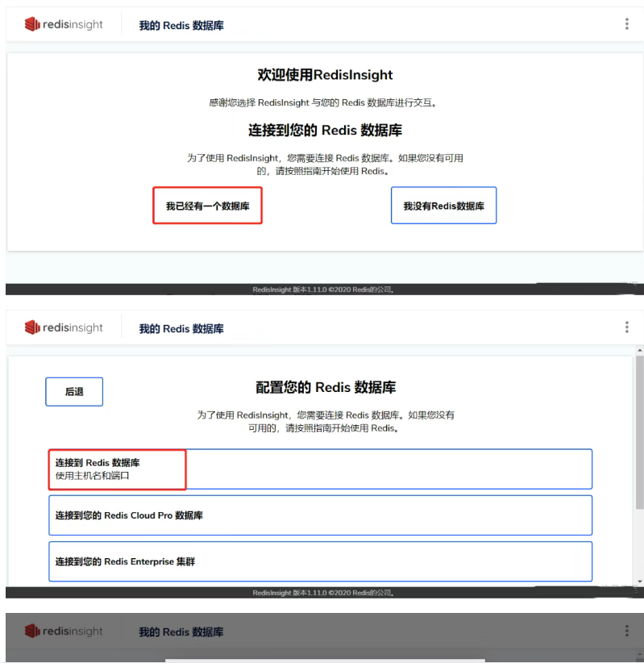Choose 连接到 Redis 数据库 using hostname and port
644x667 pixels.
tap(320, 469)
